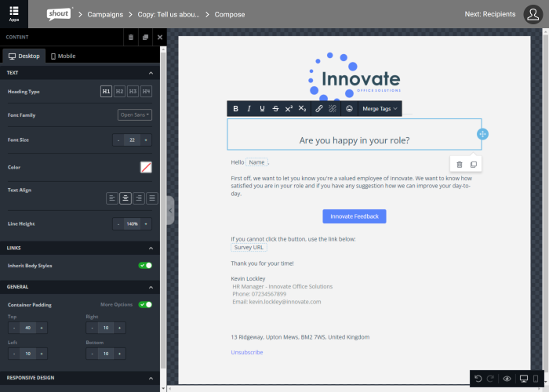
Task: Select the Survey URL merge tag
Action: [249, 248]
